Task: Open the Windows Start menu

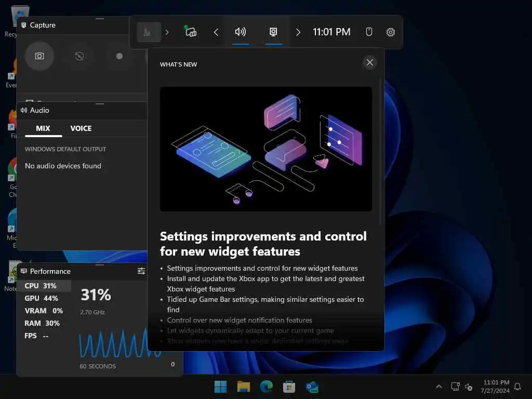Action: click(220, 387)
